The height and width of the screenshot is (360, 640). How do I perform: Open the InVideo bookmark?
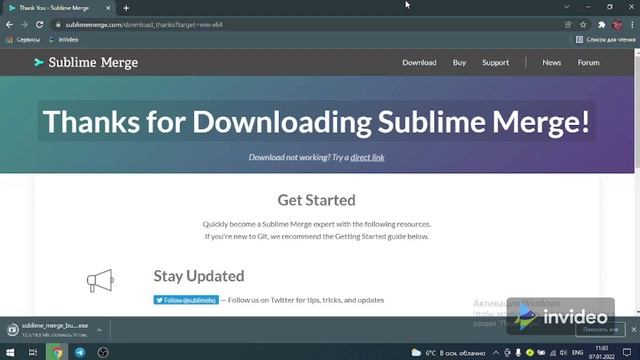64,40
